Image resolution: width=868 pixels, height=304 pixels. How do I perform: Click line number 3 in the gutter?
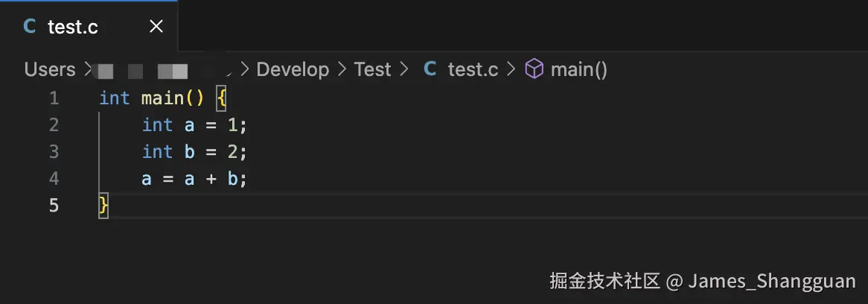click(x=54, y=151)
